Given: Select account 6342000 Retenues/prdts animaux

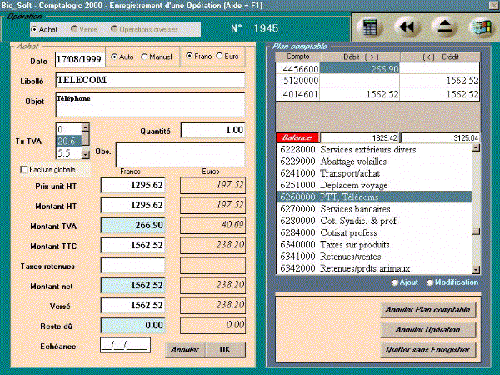Looking at the screenshot, I should tap(374, 268).
